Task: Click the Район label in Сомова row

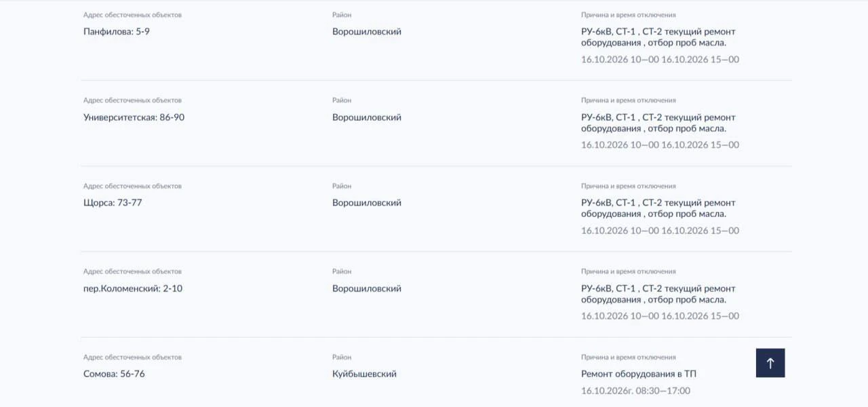Action: [342, 357]
